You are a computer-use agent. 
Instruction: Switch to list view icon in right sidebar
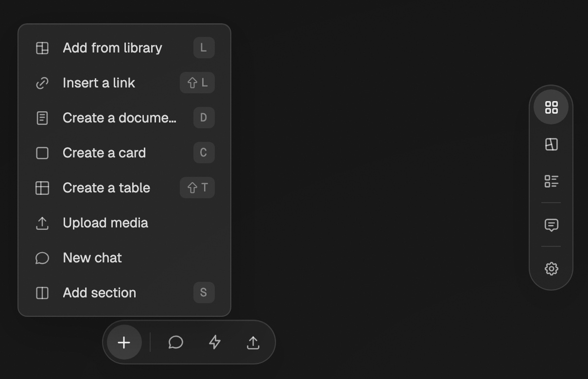pyautogui.click(x=551, y=181)
